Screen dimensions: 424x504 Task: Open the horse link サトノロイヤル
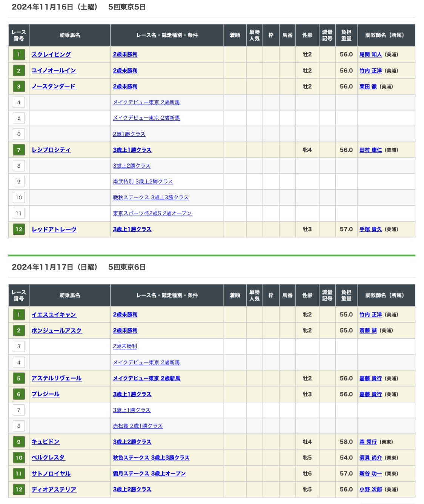51,473
